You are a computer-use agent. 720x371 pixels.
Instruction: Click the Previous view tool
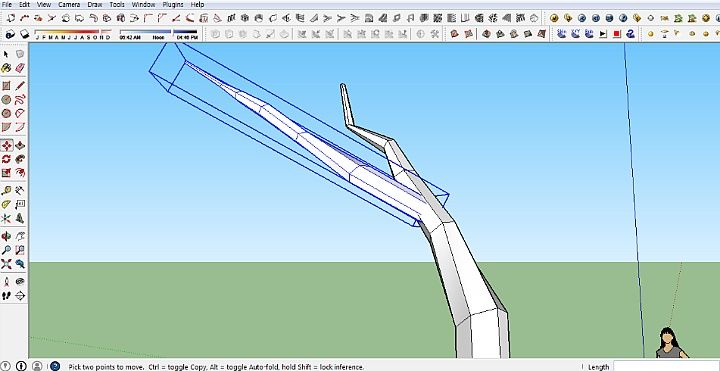coord(20,264)
